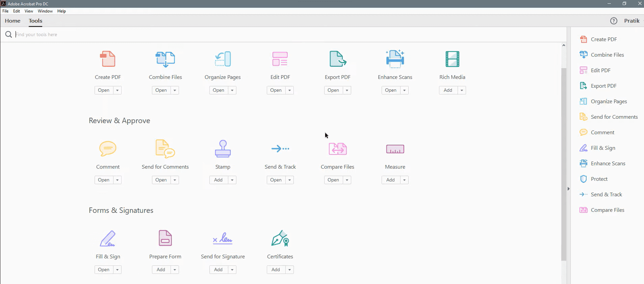Click the search magnifier icon

(x=9, y=34)
